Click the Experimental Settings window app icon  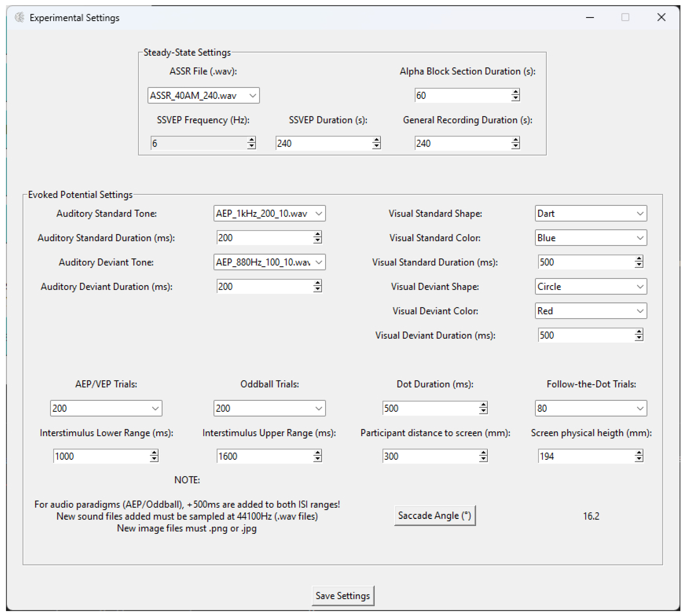click(20, 17)
